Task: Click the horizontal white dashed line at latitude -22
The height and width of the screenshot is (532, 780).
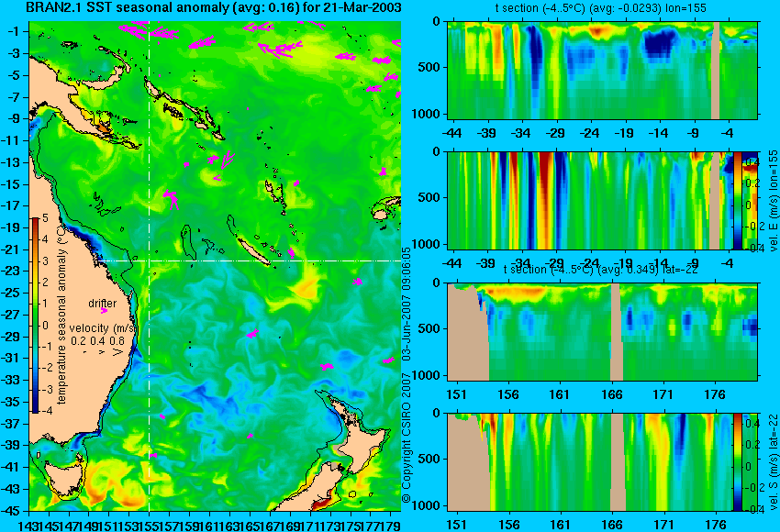Action: [x=249, y=261]
